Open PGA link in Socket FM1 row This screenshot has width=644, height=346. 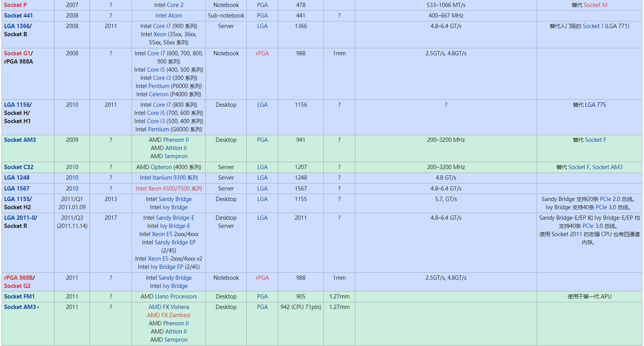click(262, 297)
